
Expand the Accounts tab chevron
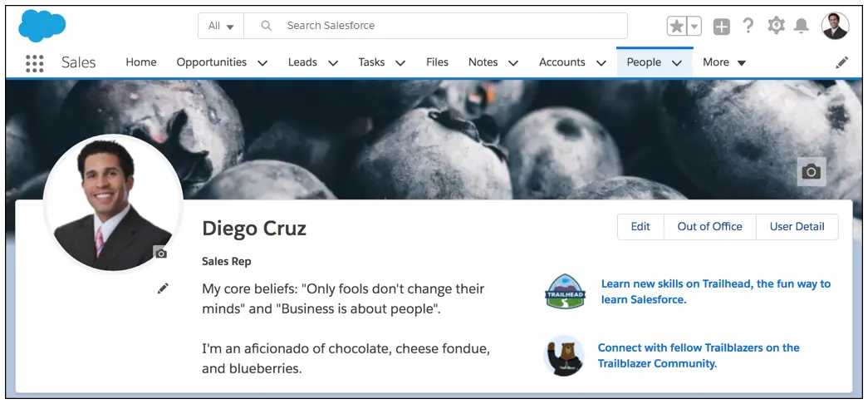pyautogui.click(x=601, y=63)
